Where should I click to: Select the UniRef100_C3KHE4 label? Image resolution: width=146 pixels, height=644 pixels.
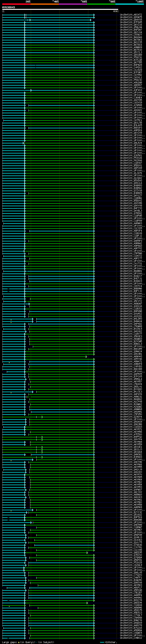pyautogui.click(x=131, y=98)
